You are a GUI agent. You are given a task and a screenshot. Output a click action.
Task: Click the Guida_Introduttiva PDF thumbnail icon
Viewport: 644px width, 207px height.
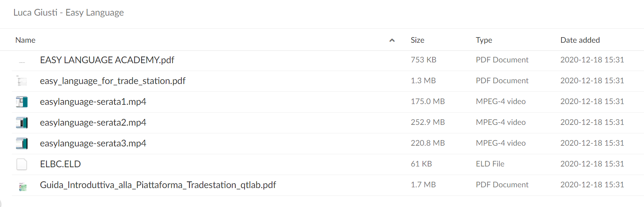pos(23,186)
